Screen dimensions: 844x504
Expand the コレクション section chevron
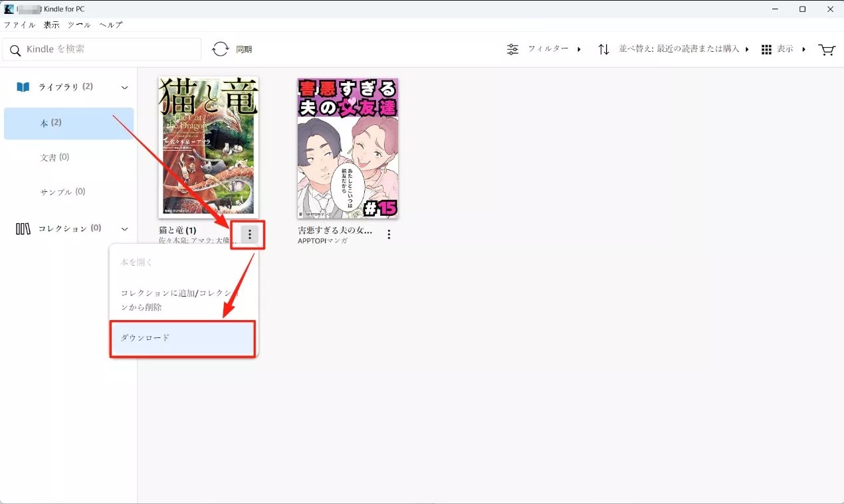tap(124, 229)
